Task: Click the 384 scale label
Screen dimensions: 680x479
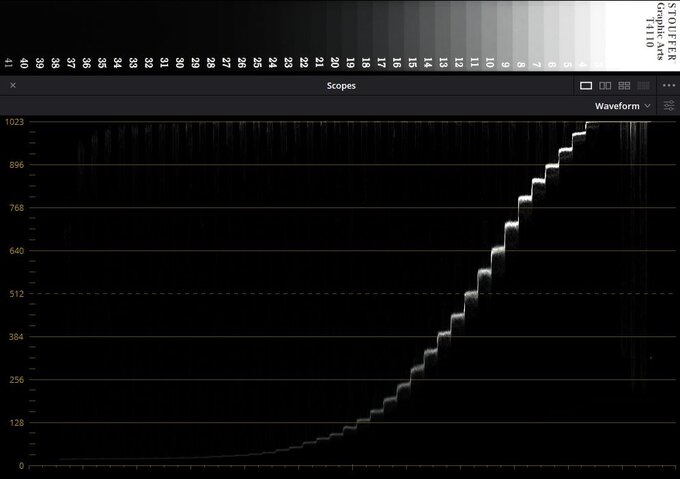Action: pos(16,336)
